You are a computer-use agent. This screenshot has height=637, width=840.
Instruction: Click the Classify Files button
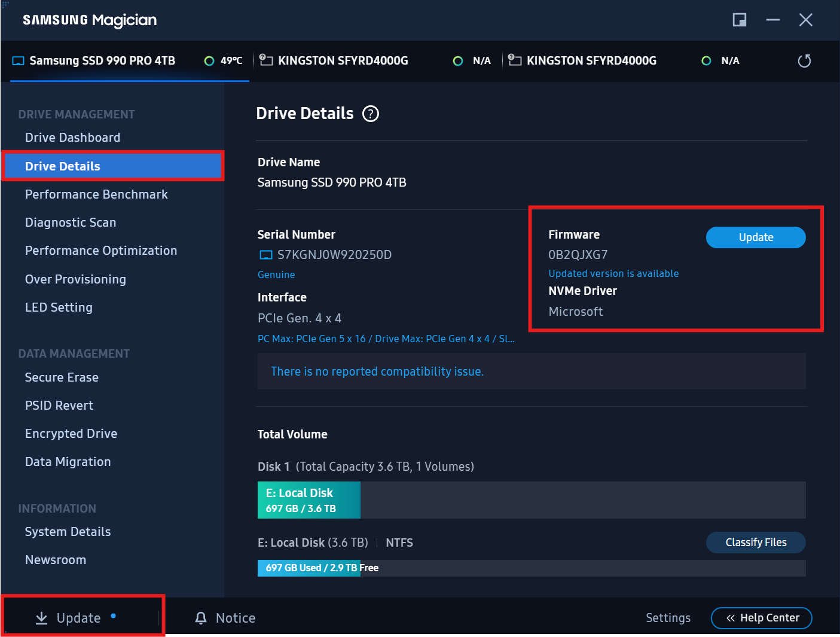tap(755, 542)
